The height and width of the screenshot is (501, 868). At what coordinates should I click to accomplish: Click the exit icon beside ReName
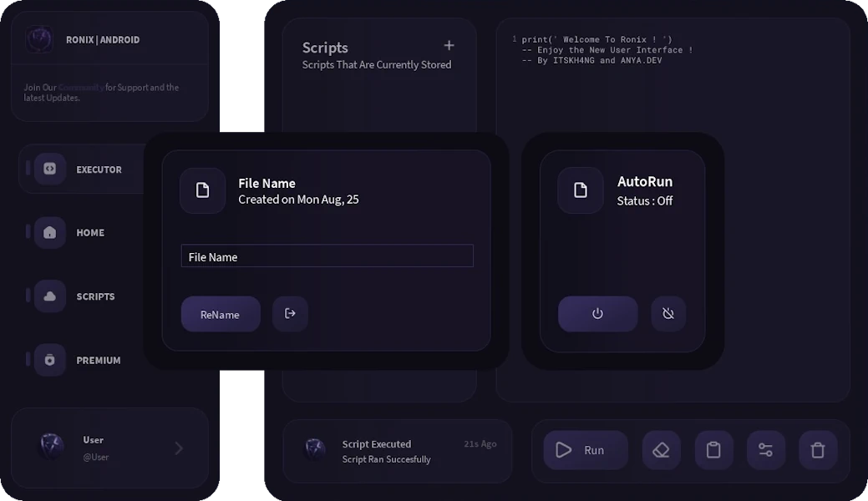290,314
